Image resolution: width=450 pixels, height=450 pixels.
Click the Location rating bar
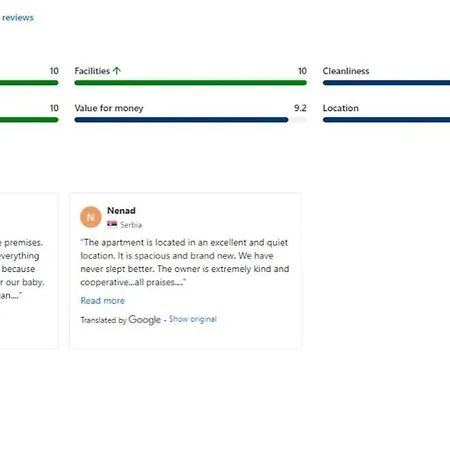(x=386, y=120)
